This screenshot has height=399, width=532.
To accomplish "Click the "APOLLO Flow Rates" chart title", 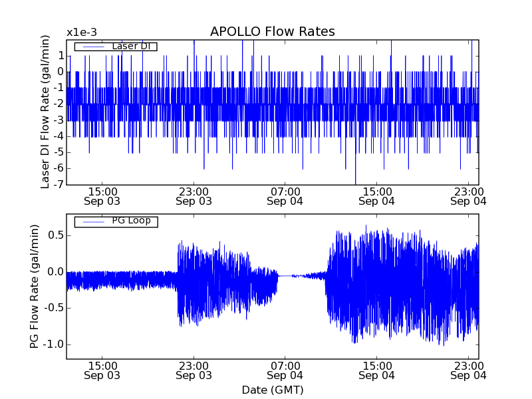I will 273,31.
